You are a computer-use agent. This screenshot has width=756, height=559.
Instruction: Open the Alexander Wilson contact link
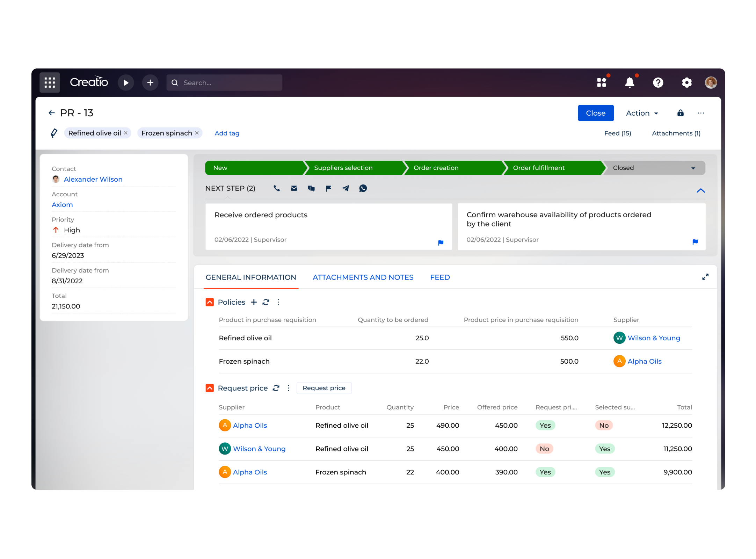[93, 179]
